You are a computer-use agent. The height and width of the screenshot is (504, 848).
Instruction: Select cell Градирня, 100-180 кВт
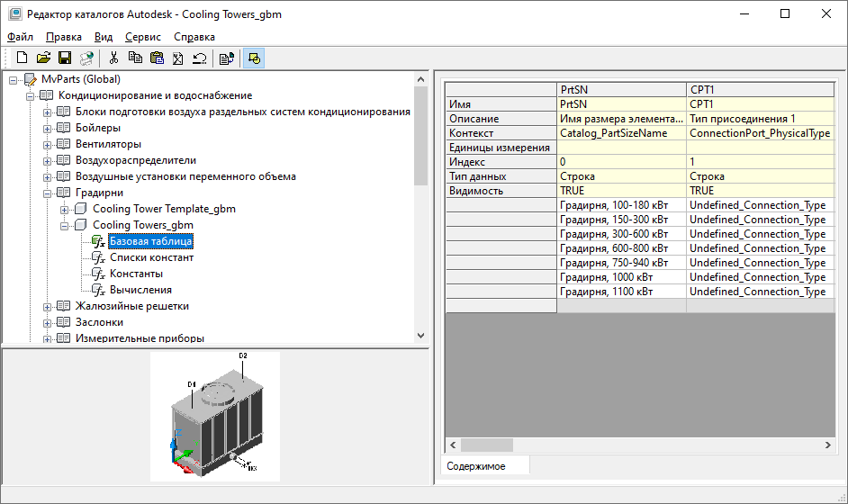coord(621,205)
